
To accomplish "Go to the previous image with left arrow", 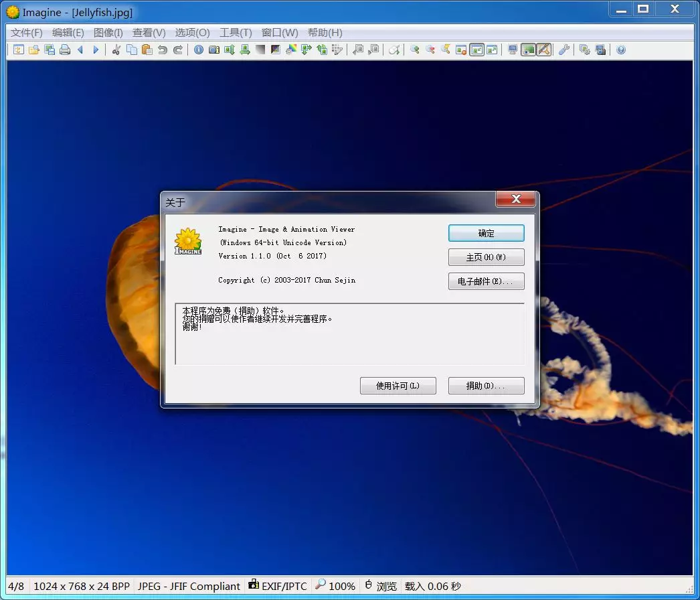I will click(x=81, y=50).
